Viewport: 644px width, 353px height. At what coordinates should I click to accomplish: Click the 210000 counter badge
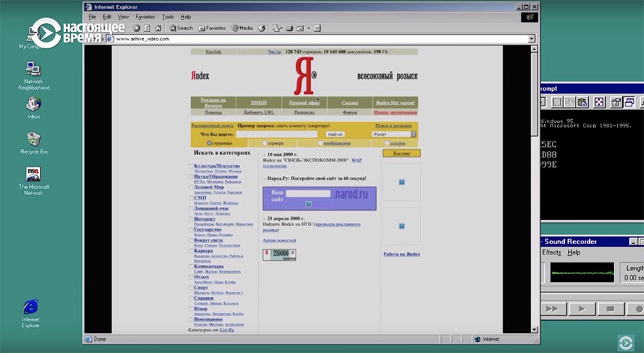pos(279,254)
